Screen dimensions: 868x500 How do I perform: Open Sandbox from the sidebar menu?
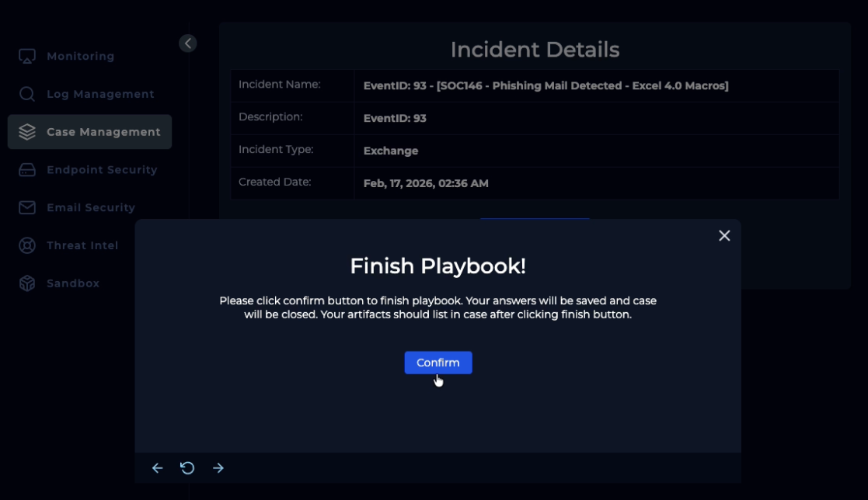tap(73, 283)
